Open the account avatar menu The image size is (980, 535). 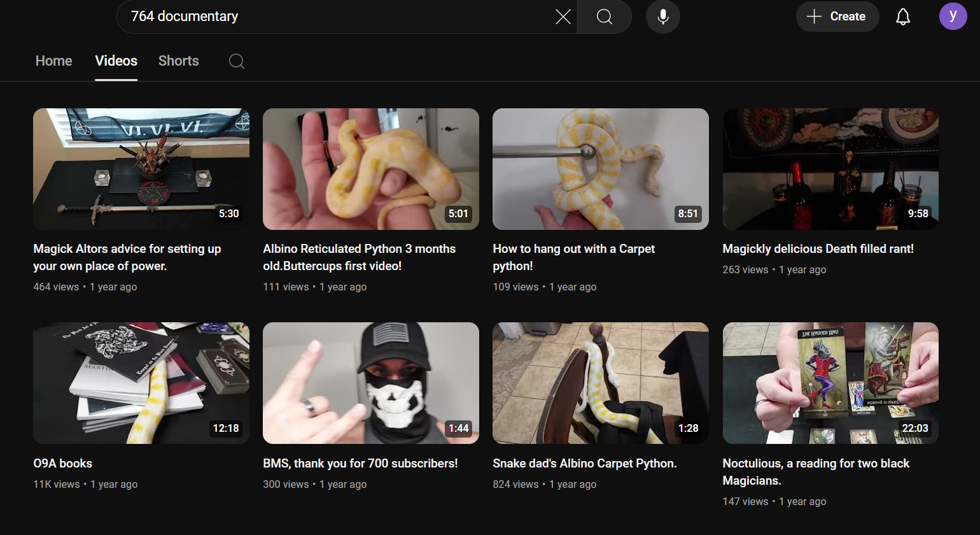(x=953, y=16)
